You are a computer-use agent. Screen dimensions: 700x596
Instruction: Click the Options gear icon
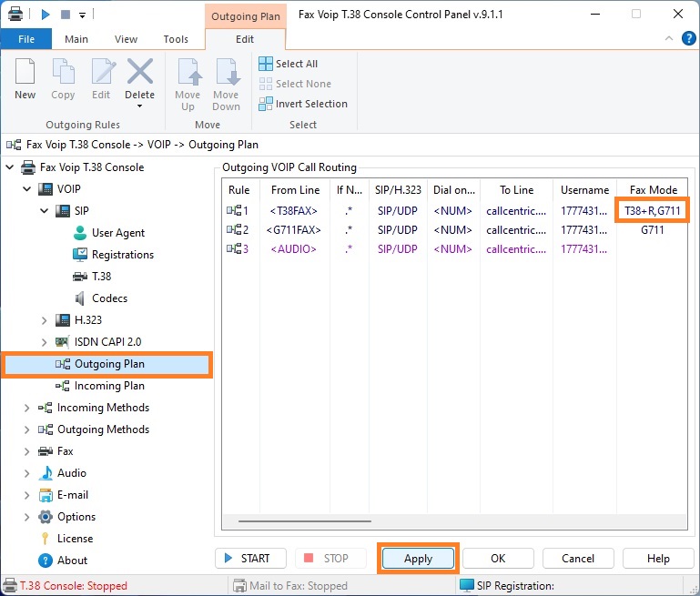point(46,517)
